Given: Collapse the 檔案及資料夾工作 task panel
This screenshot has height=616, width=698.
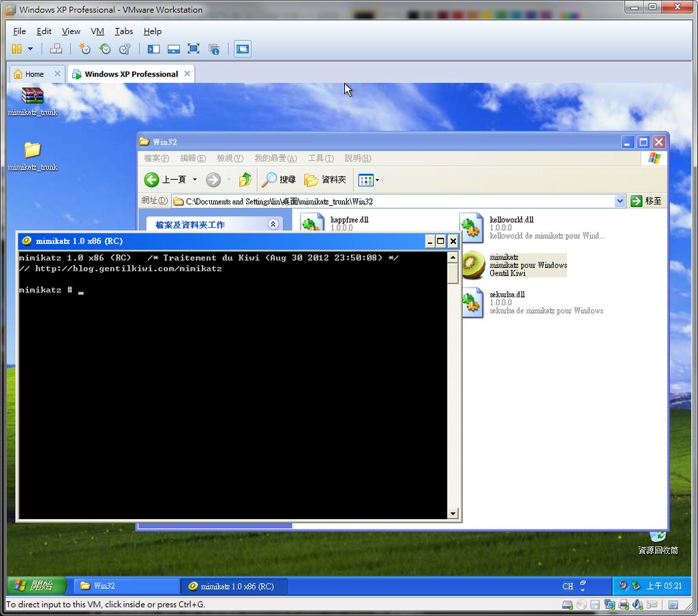Looking at the screenshot, I should pyautogui.click(x=273, y=224).
